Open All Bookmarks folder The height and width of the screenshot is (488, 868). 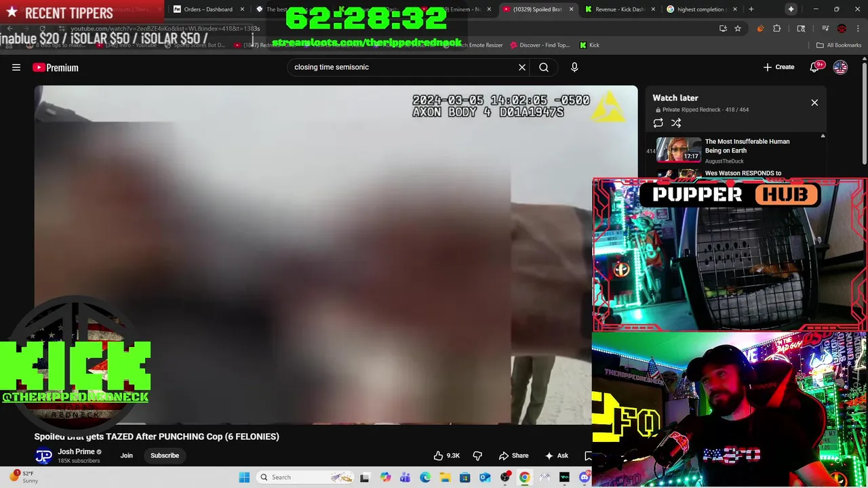[839, 45]
